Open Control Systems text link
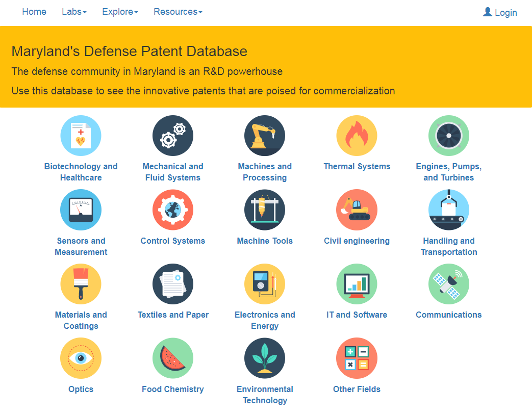Screen dimensions: 532x415 173,241
